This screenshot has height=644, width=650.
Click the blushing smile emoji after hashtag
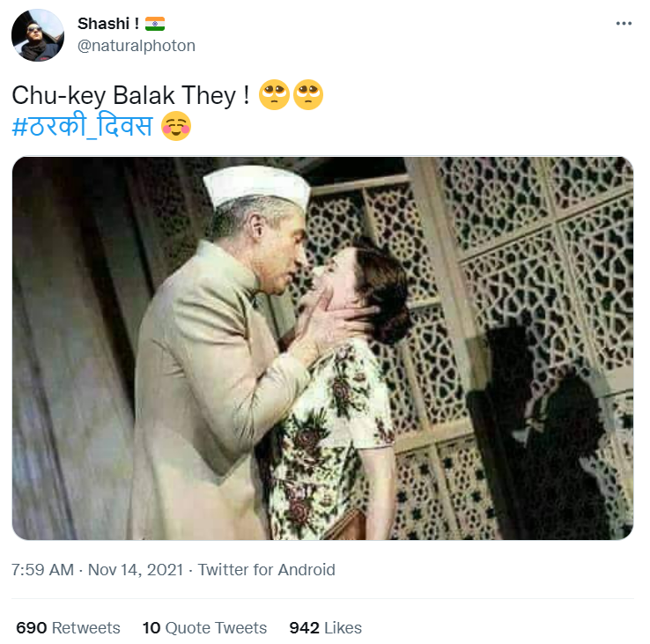pyautogui.click(x=176, y=126)
